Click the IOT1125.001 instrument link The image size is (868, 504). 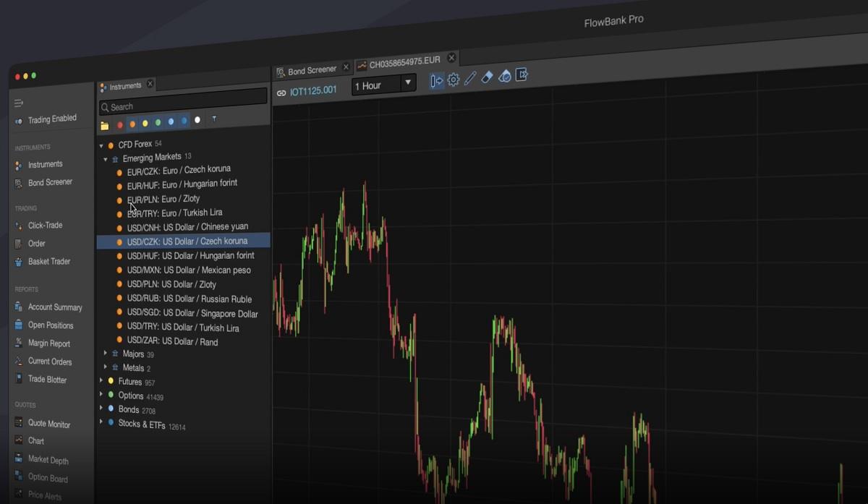(313, 91)
